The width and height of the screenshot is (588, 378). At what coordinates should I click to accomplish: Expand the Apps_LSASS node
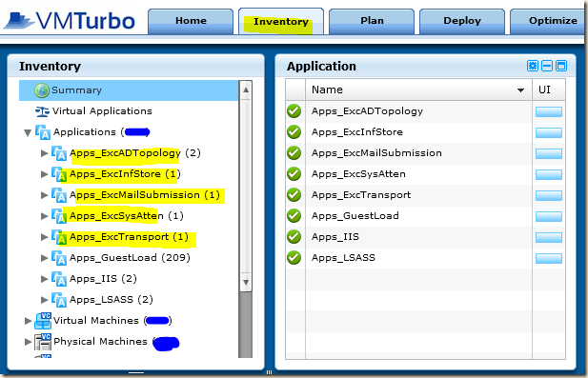[44, 300]
